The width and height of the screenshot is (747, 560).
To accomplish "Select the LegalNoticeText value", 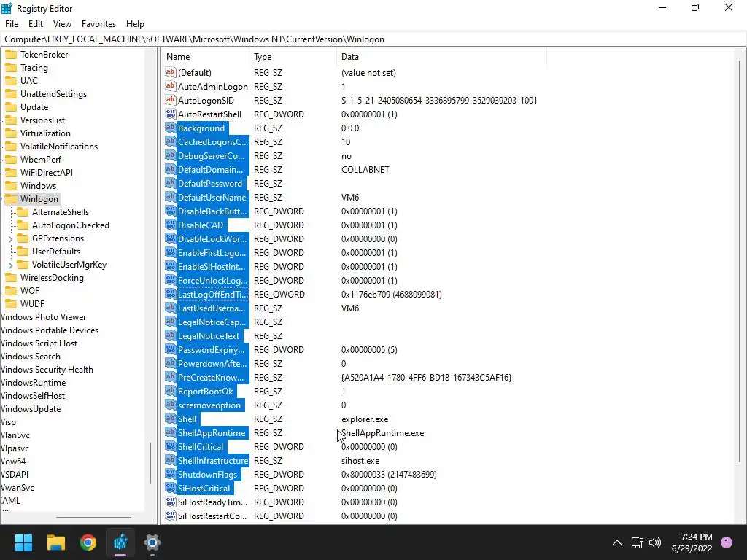I will pyautogui.click(x=209, y=335).
